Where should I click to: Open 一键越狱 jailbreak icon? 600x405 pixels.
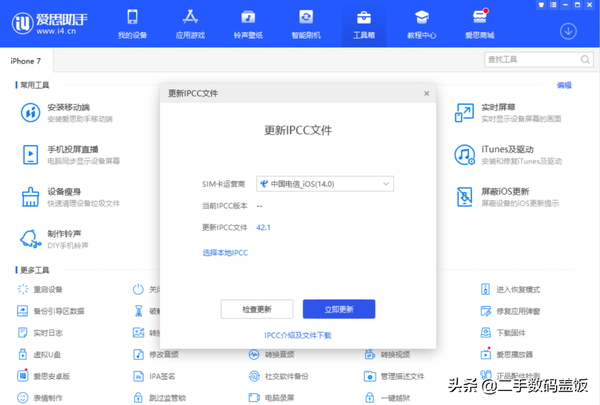click(x=370, y=398)
